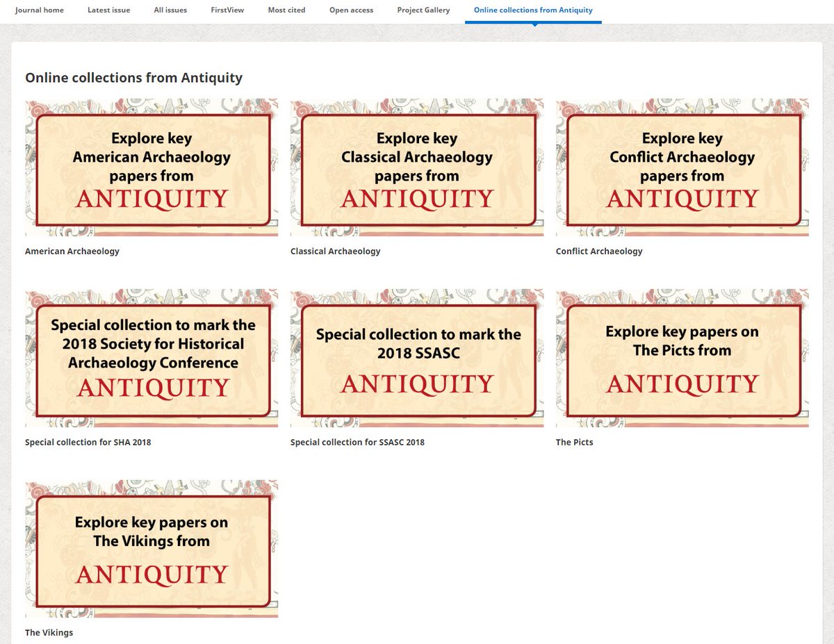
Task: Open the Picts key papers banner
Action: tap(682, 358)
